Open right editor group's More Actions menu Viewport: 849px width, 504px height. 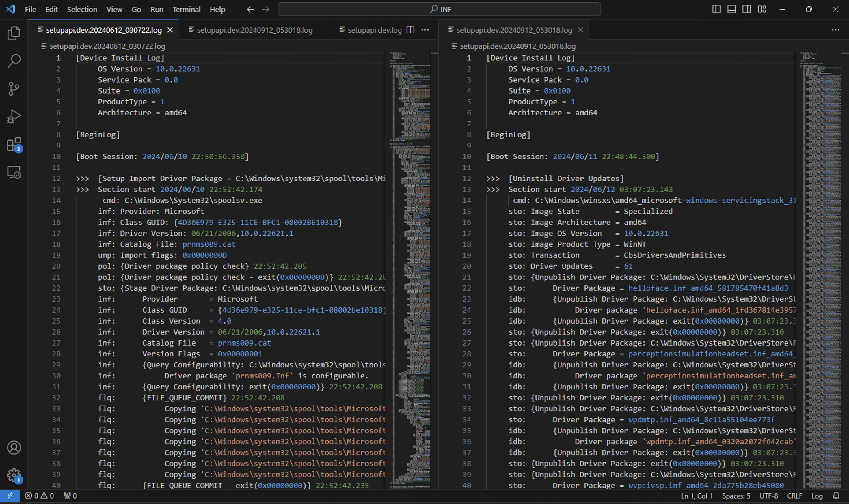click(835, 30)
